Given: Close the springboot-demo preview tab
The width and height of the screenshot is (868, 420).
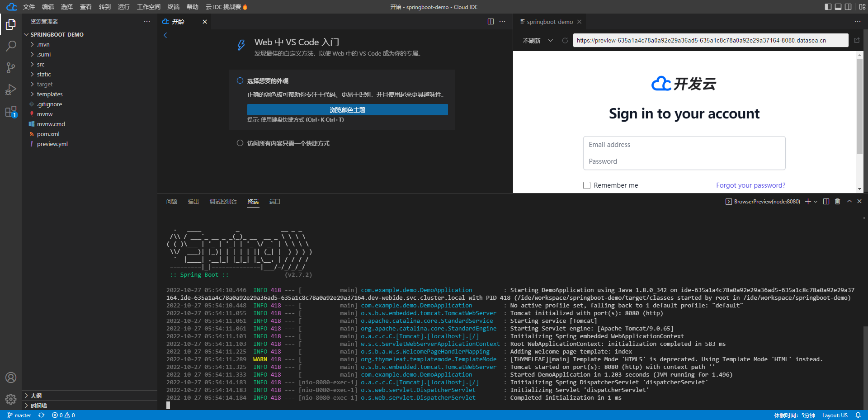Looking at the screenshot, I should point(579,22).
